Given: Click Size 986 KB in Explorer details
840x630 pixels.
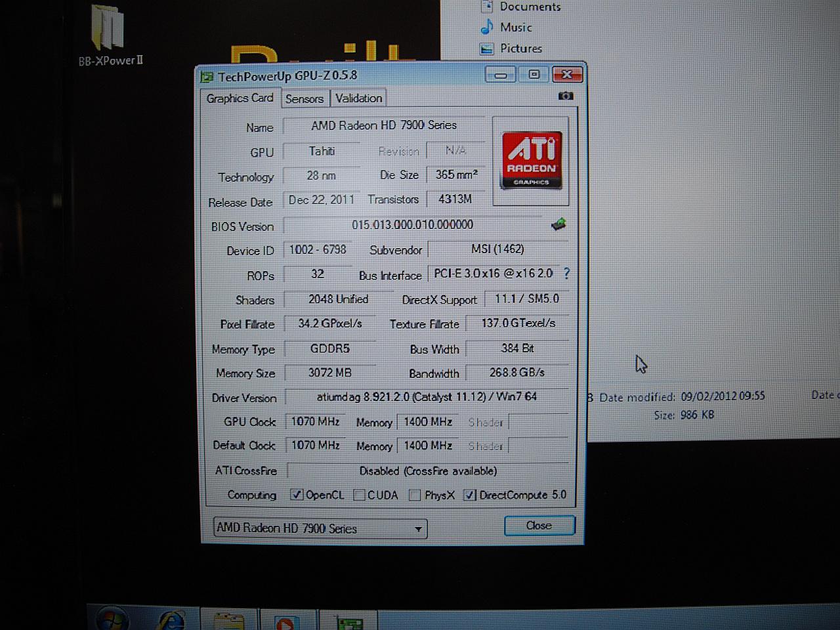Looking at the screenshot, I should click(684, 415).
